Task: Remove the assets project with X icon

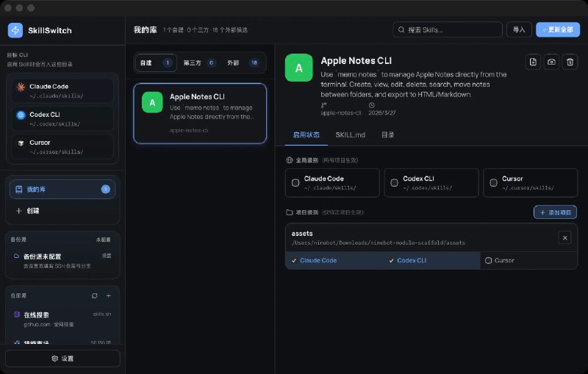Action: coord(564,238)
